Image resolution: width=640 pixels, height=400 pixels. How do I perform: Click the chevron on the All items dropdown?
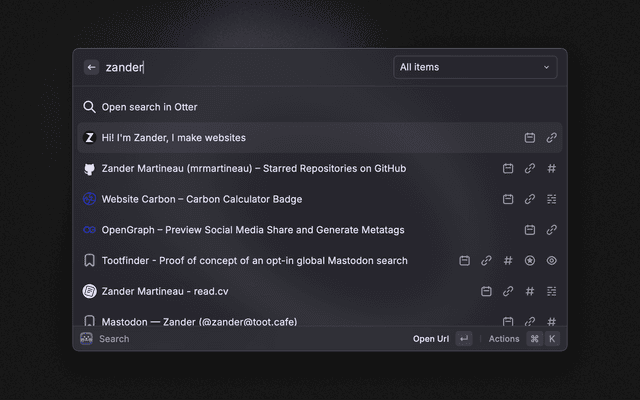[x=546, y=67]
